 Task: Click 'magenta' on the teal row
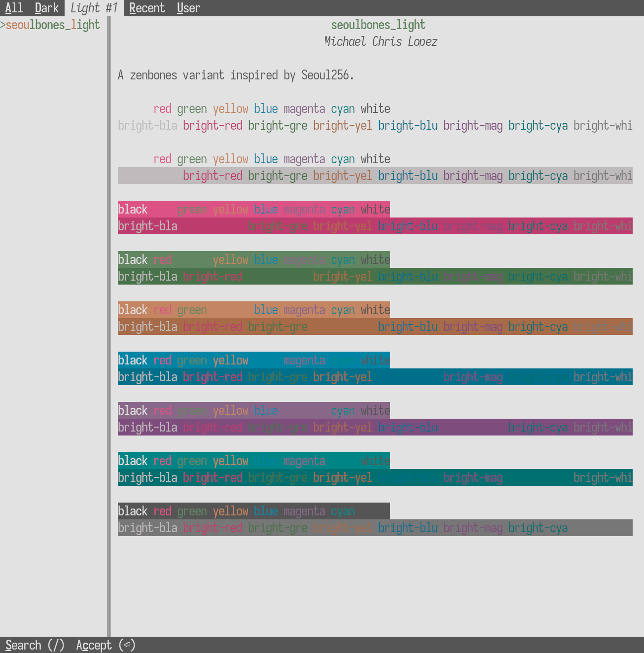[304, 461]
